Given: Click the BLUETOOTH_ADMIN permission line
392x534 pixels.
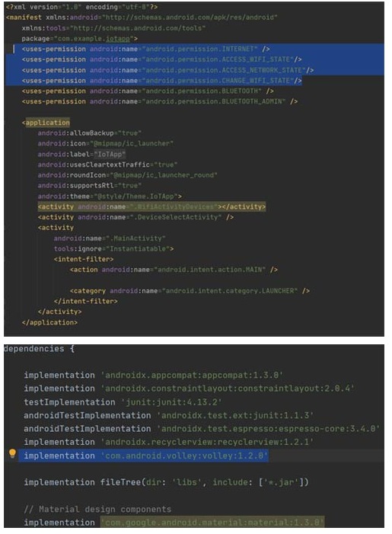Looking at the screenshot, I should tap(160, 101).
